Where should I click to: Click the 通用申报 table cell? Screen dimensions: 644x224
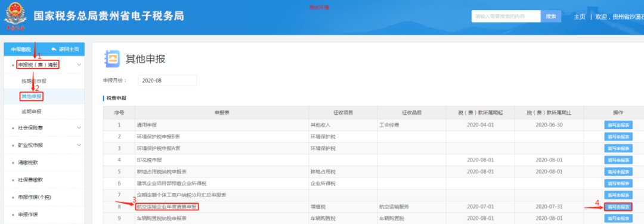tap(221, 125)
